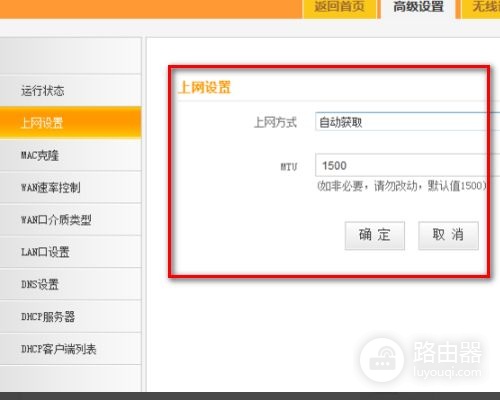Open WAN速率控制 in the sidebar
This screenshot has width=500, height=400.
(70, 188)
